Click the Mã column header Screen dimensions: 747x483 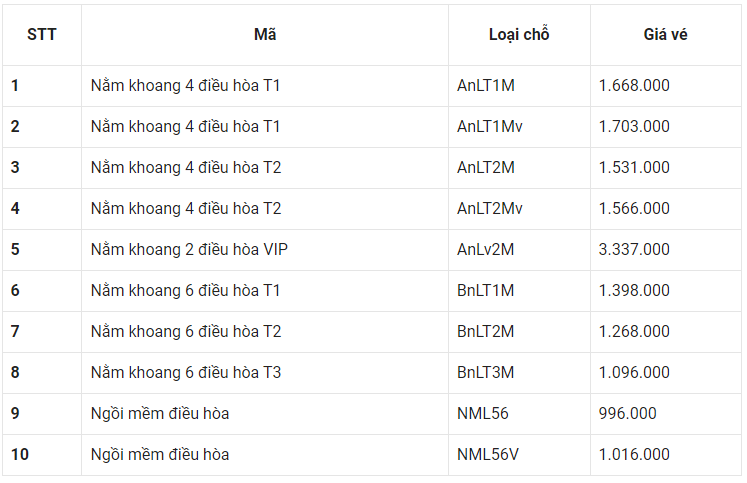click(264, 34)
